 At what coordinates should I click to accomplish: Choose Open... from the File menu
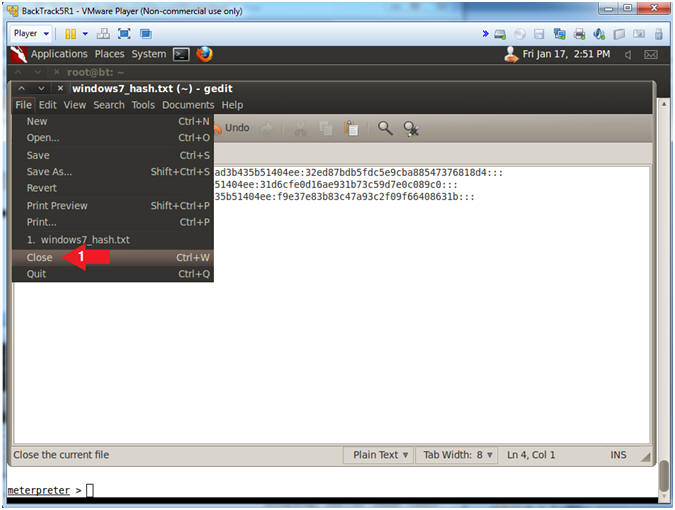tap(113, 138)
